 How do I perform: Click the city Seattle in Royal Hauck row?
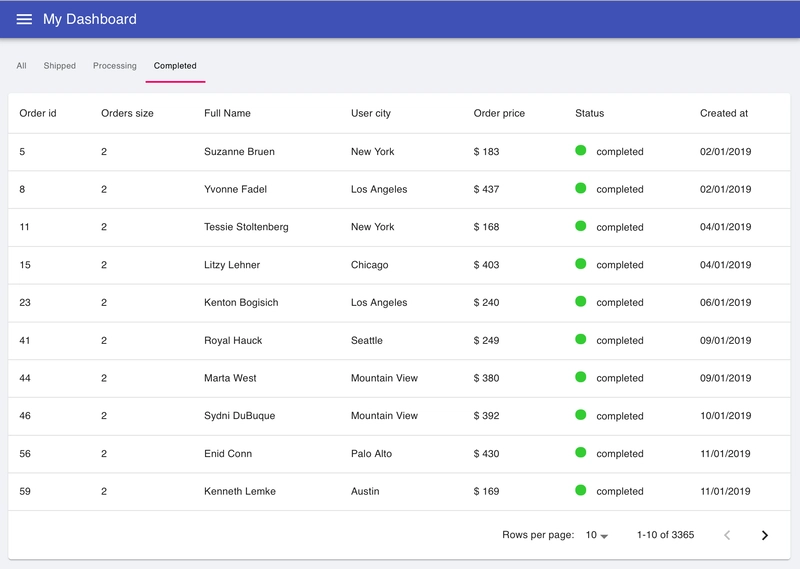click(367, 340)
